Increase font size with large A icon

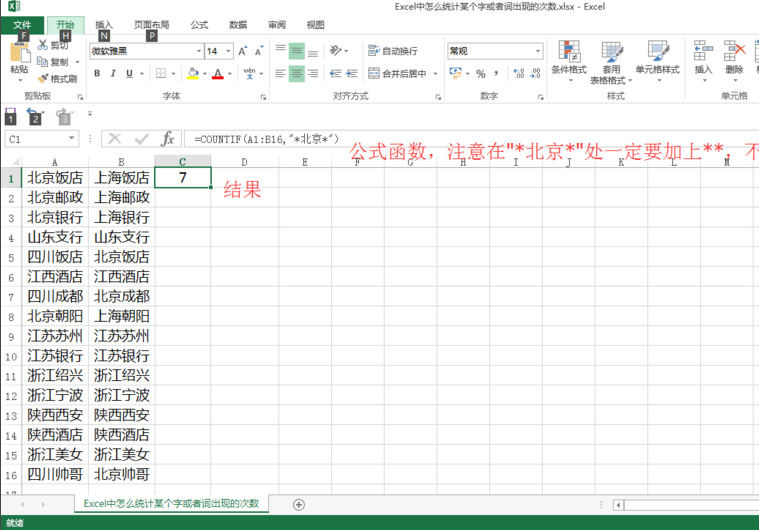tap(243, 51)
